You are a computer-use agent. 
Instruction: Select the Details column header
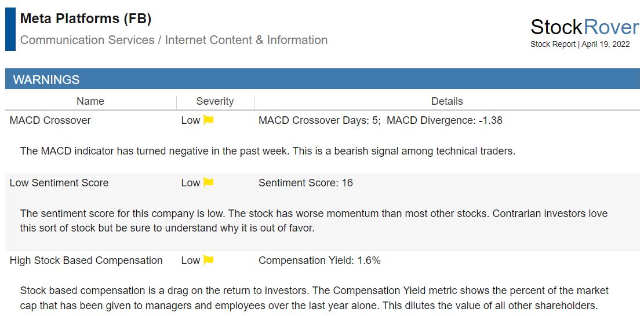coord(447,101)
